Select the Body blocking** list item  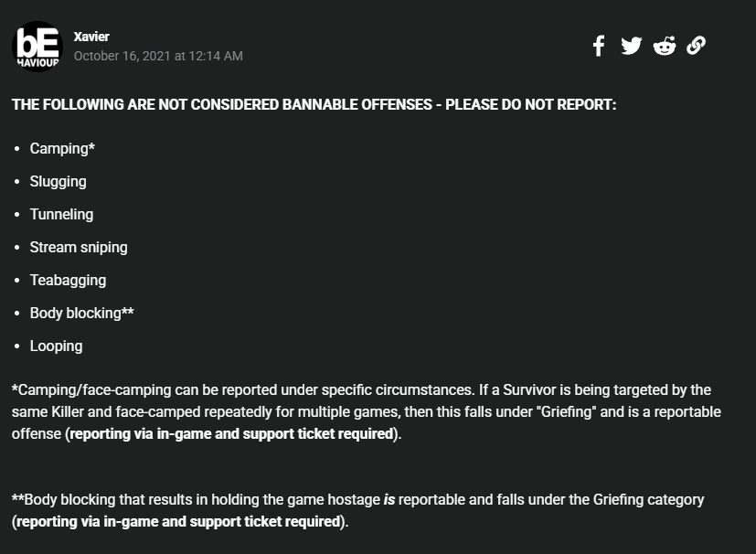point(82,313)
